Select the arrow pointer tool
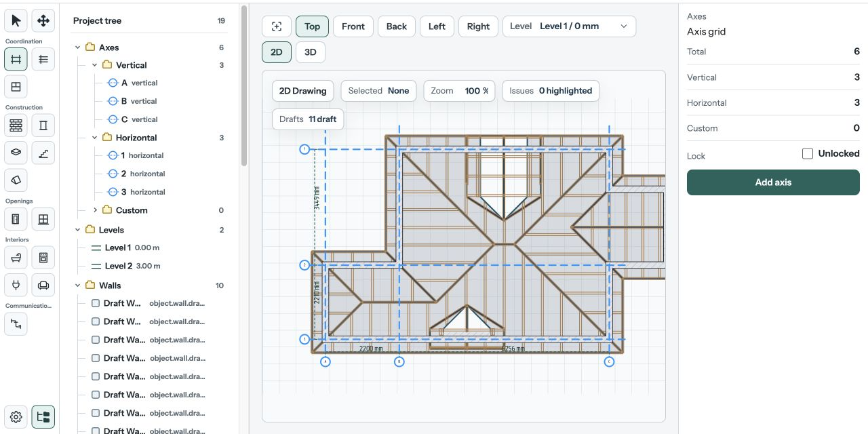 click(x=16, y=21)
